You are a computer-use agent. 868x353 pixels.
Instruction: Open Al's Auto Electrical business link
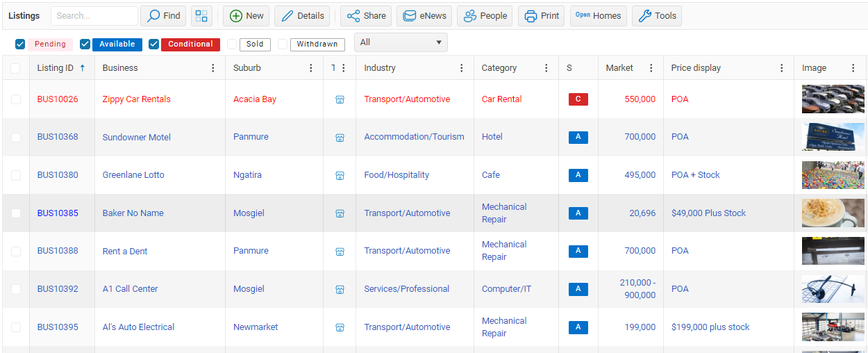pos(138,327)
